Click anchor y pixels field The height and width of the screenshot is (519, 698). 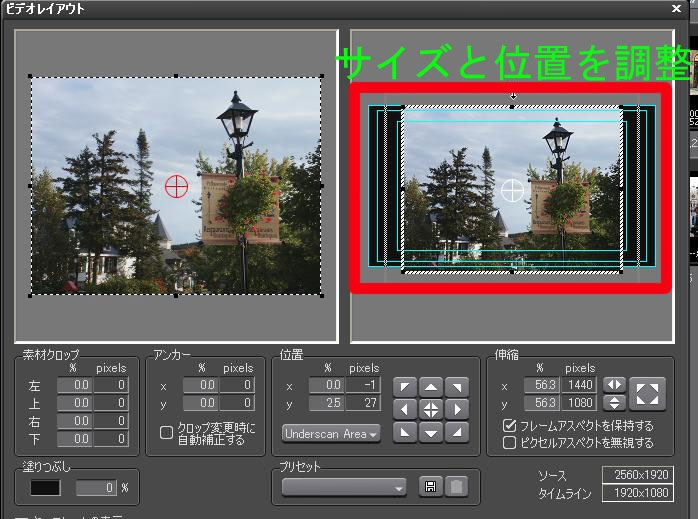[x=237, y=403]
